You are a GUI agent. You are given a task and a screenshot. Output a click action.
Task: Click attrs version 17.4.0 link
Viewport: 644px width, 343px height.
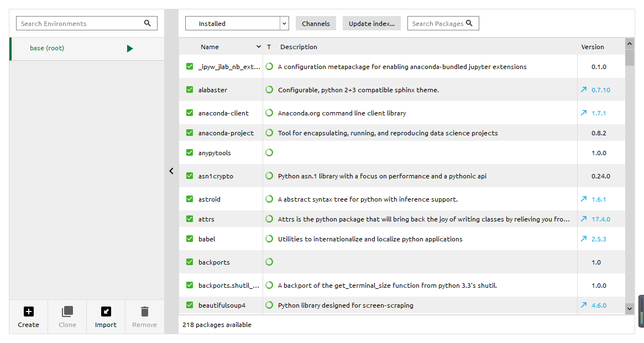(601, 219)
